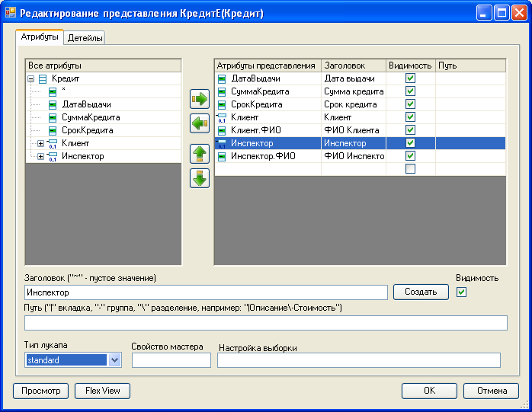Image resolution: width=532 pixels, height=412 pixels.
Task: Select ФИО Инспекто header cell
Action: click(x=354, y=156)
